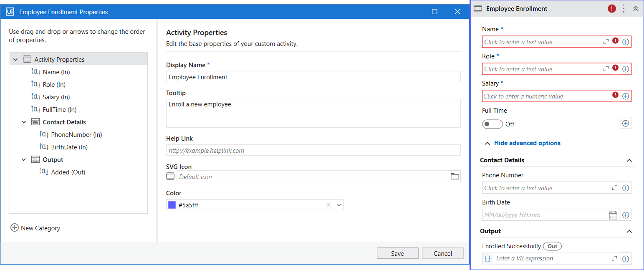Click the plus button next to Enrolled Successfully field
The image size is (644, 270).
[626, 259]
